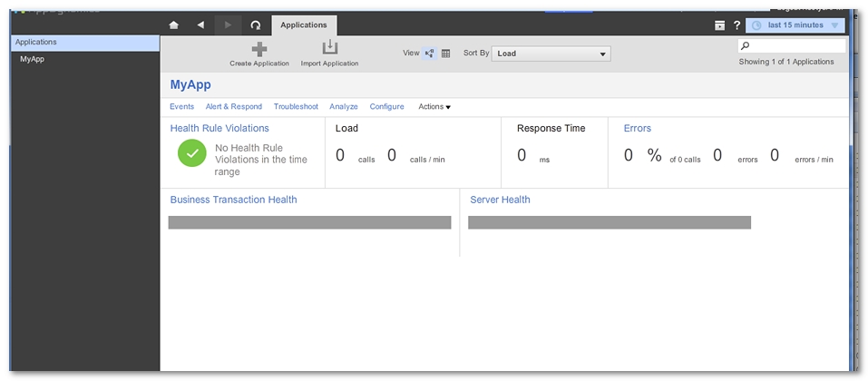Open the MyApp application title link
The width and height of the screenshot is (868, 381).
[190, 84]
